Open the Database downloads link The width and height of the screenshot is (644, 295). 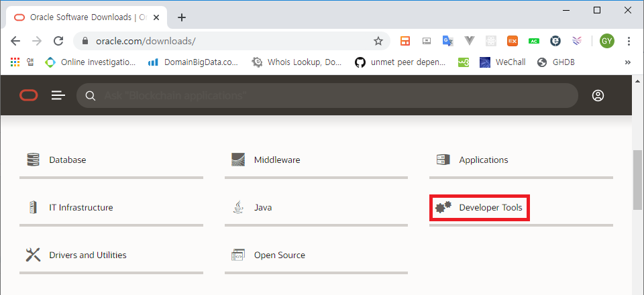(x=68, y=160)
